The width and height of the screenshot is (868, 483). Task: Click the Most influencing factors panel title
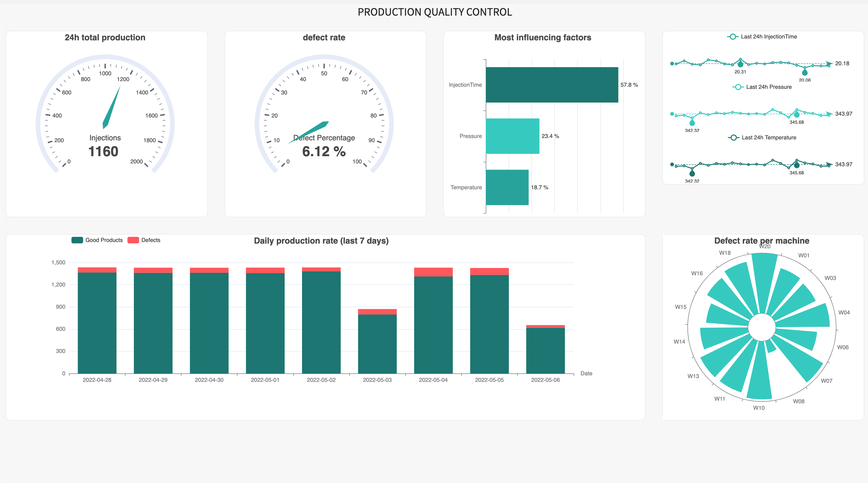click(x=543, y=37)
